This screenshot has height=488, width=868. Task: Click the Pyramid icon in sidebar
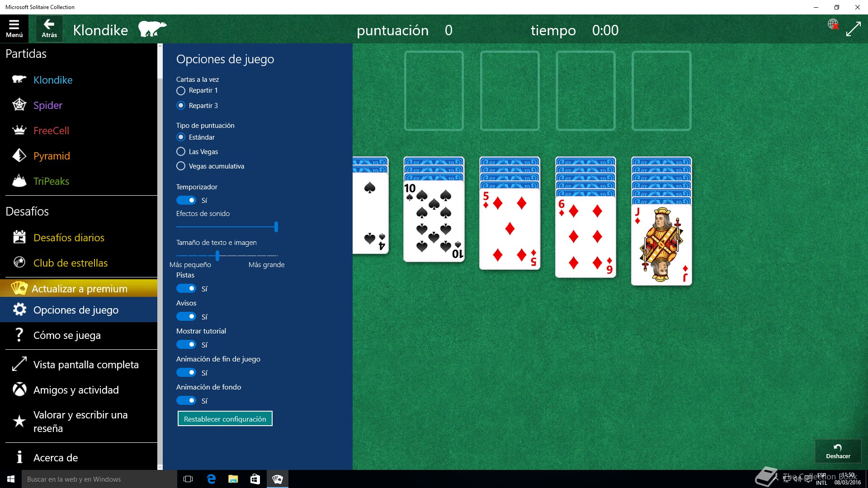(x=19, y=155)
